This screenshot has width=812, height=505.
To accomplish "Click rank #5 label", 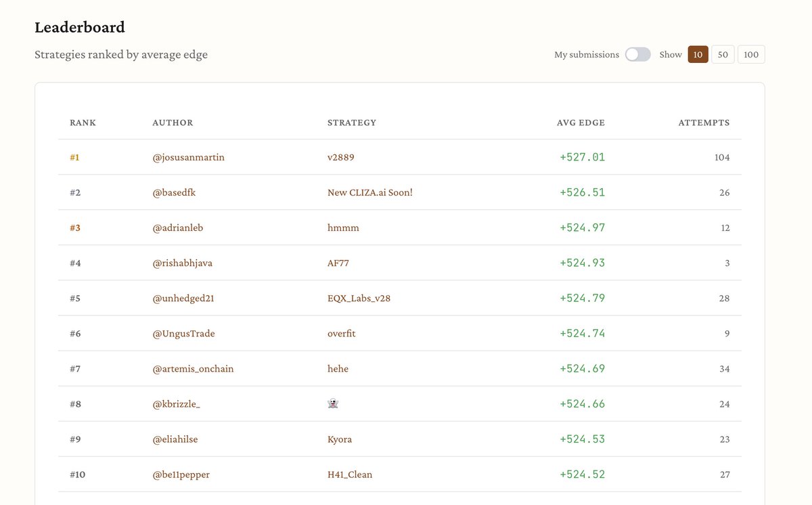I will (x=75, y=298).
